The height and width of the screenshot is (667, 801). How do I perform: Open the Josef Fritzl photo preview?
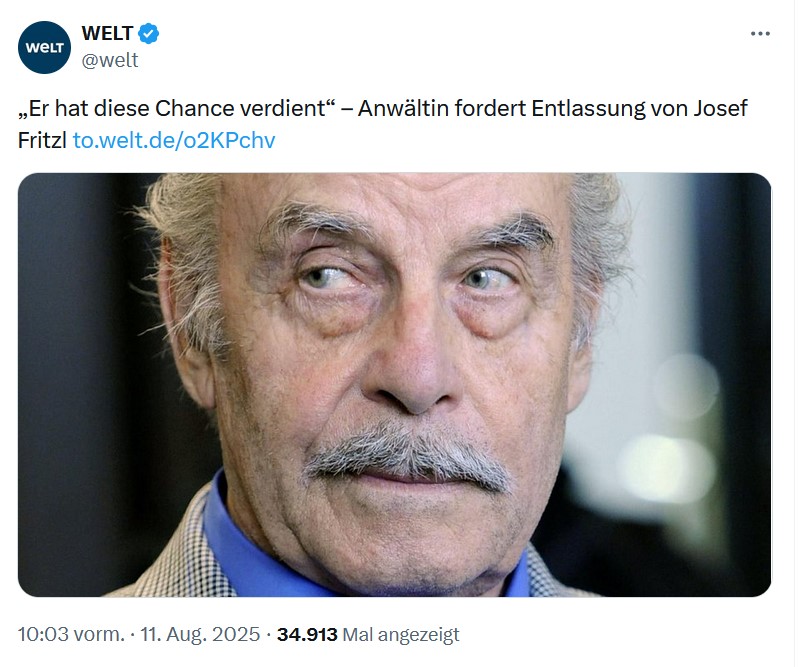click(x=394, y=385)
